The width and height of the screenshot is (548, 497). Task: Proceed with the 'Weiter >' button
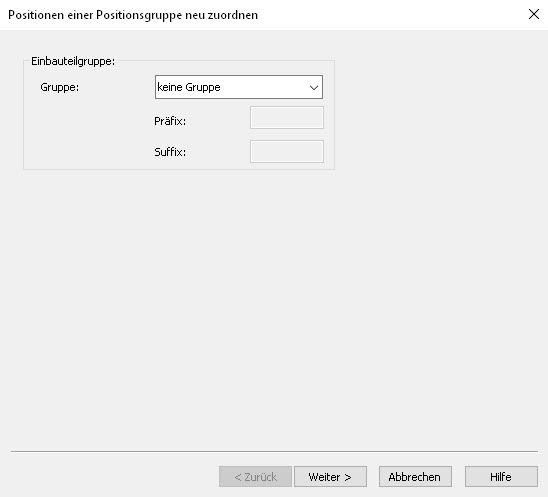click(x=330, y=476)
